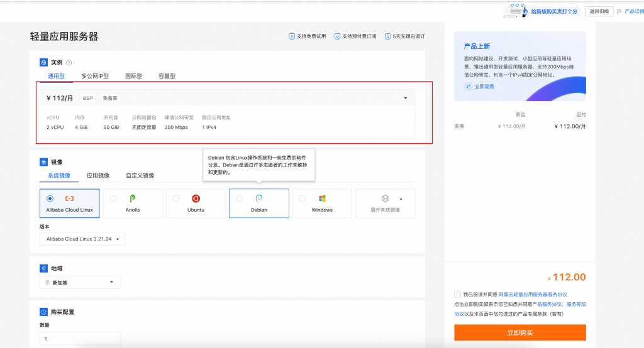The height and width of the screenshot is (348, 644).
Task: Check the 我已阅读并同意 agreement checkbox
Action: 457,294
